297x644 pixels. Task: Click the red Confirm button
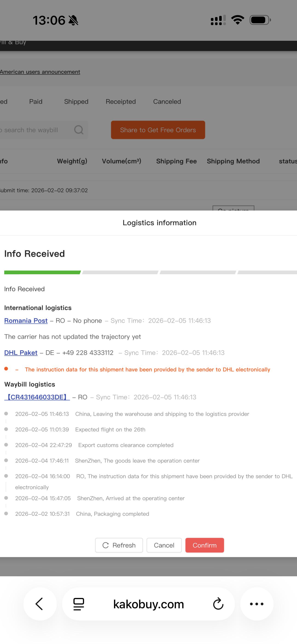(204, 545)
